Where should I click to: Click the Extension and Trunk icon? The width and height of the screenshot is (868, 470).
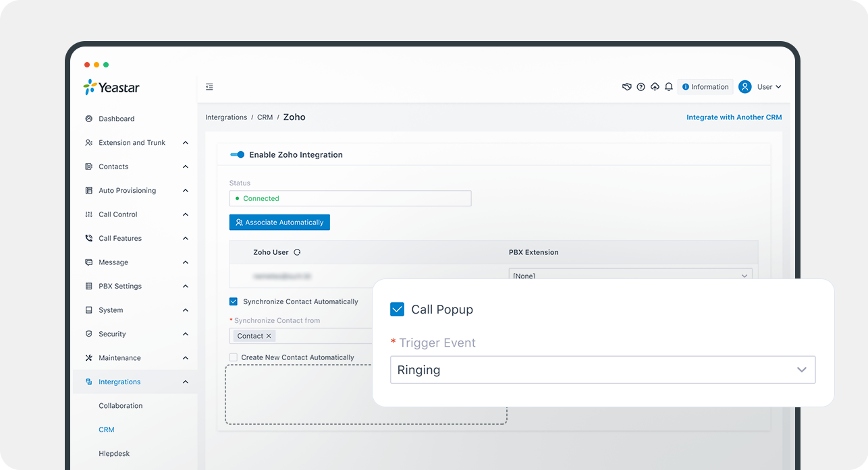[x=89, y=143]
